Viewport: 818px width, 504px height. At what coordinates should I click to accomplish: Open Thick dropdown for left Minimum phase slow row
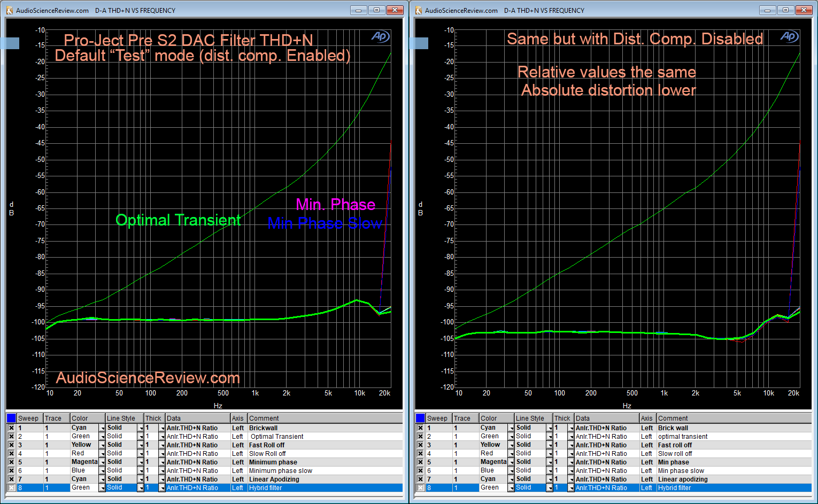[162, 471]
